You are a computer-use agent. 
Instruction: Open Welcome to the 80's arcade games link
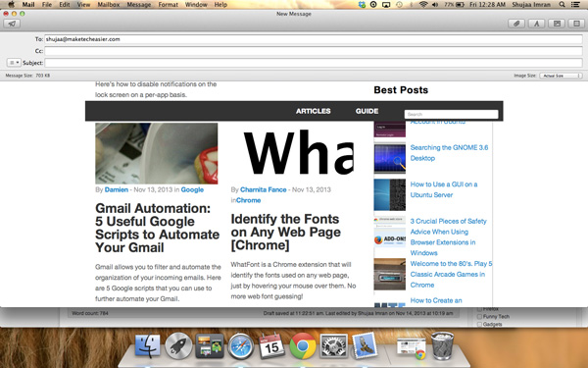[x=451, y=274]
